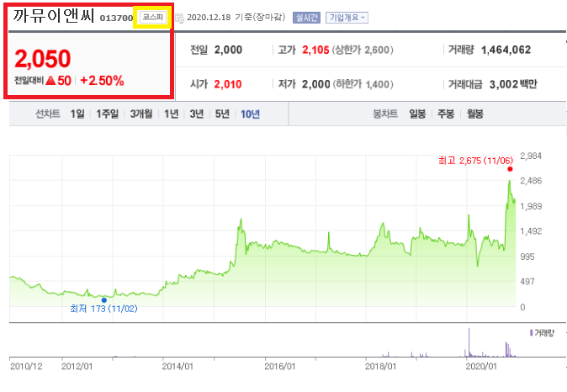Image resolution: width=567 pixels, height=392 pixels.
Task: Click the 최고 2,675 (11/06) label
Action: [x=475, y=161]
